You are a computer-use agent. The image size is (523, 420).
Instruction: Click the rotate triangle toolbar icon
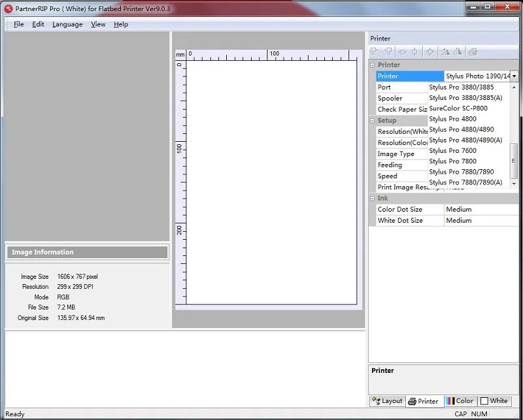[x=445, y=52]
